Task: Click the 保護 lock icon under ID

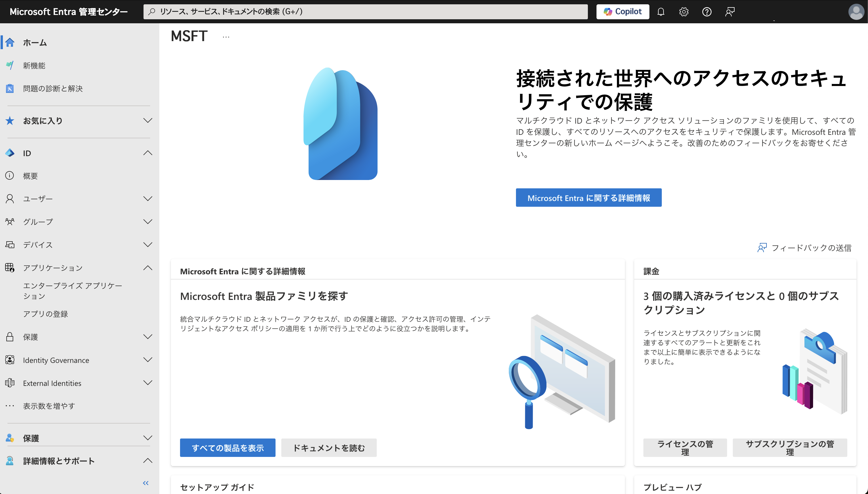Action: [x=10, y=337]
